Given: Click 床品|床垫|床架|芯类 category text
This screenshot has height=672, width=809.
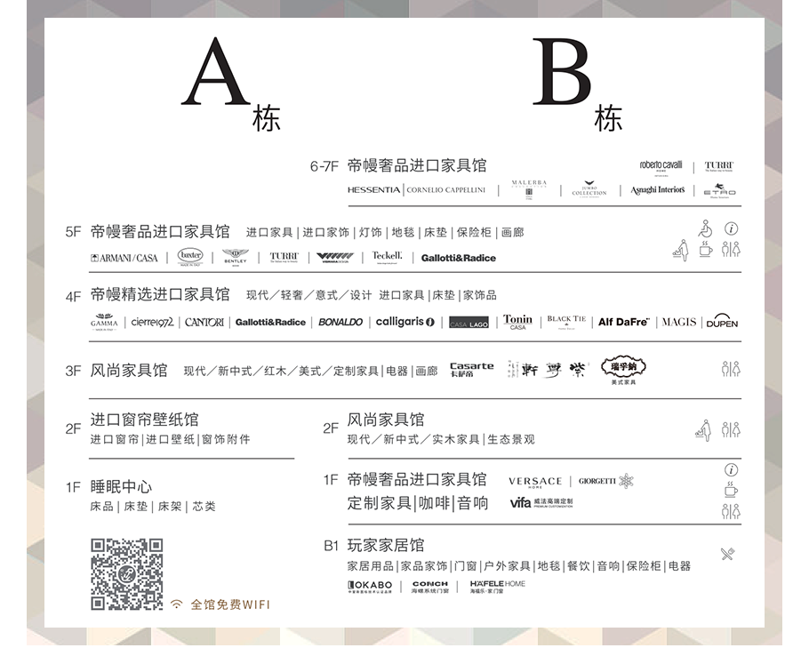Looking at the screenshot, I should (x=153, y=507).
